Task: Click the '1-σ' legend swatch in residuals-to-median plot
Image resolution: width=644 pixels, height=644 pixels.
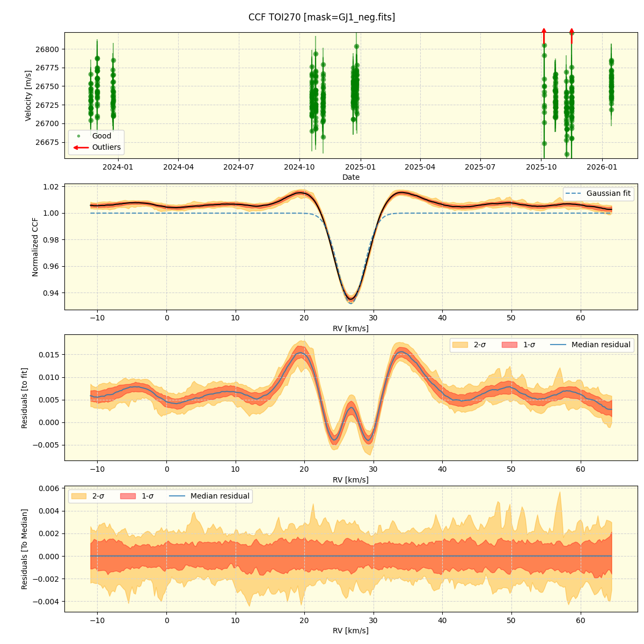Action: [128, 496]
